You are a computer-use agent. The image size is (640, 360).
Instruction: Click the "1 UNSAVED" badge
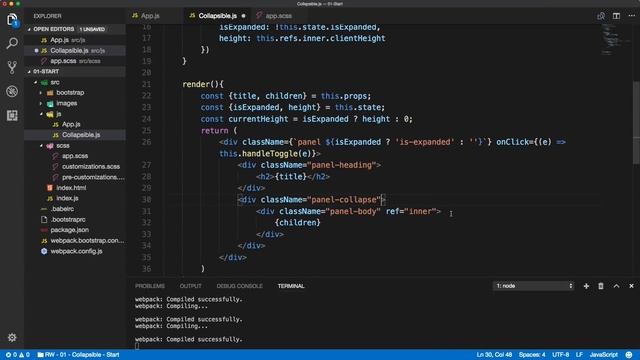tap(92, 29)
